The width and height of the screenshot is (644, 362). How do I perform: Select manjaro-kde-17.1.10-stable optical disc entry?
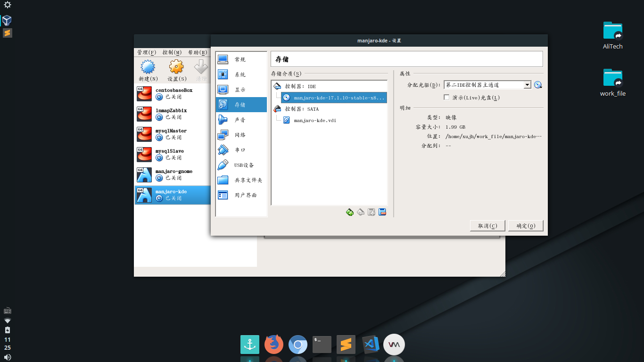click(x=334, y=98)
